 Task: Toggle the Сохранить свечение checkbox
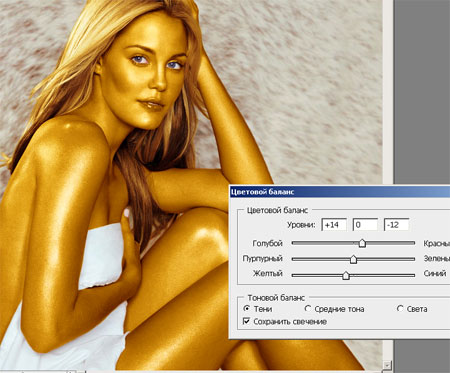(247, 321)
